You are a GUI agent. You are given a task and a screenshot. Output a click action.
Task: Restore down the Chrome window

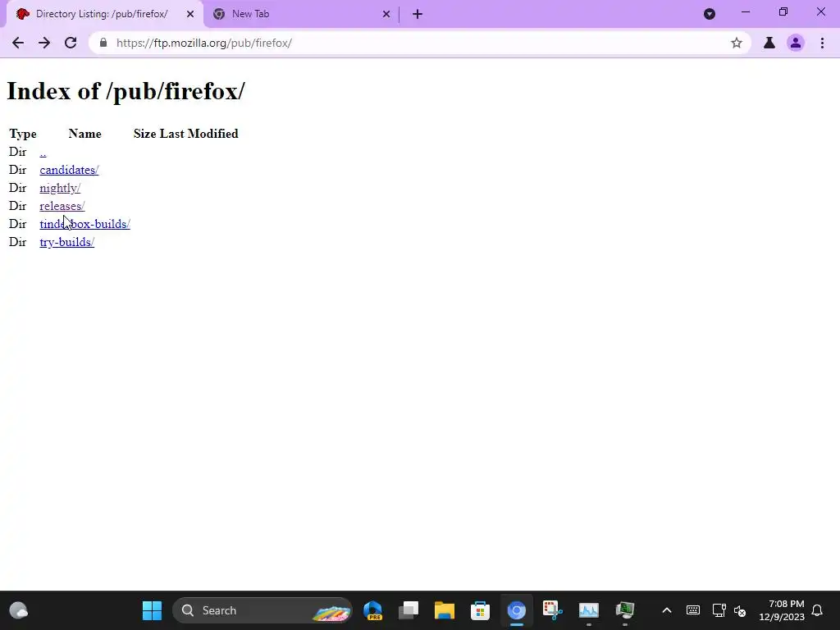pos(783,11)
